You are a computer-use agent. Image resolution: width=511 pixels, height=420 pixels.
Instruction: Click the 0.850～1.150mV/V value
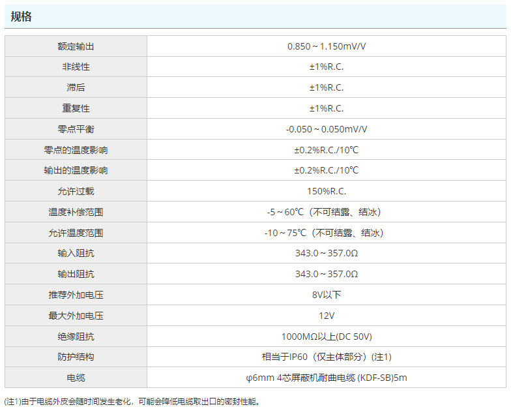[327, 46]
